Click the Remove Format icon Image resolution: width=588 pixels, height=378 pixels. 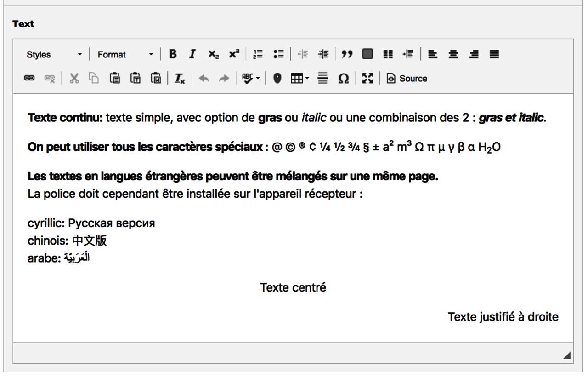click(179, 79)
